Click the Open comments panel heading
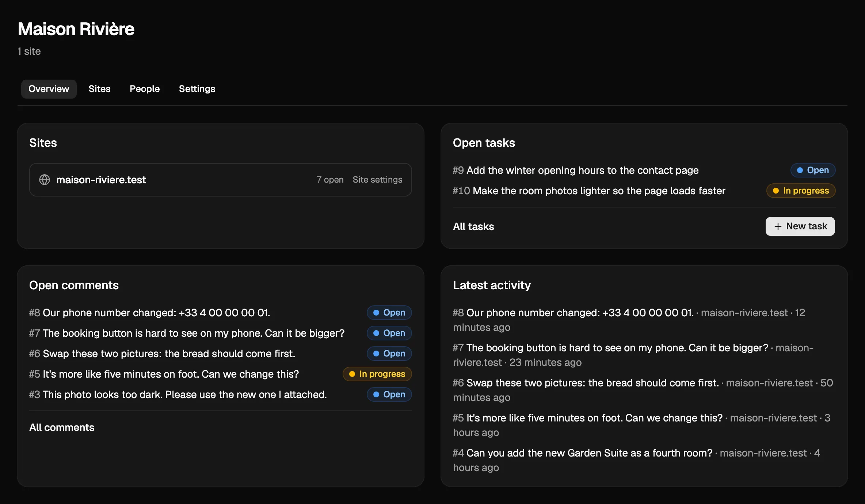The height and width of the screenshot is (504, 865). coord(74,285)
